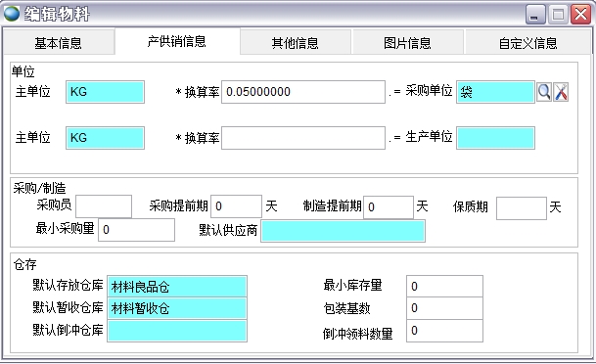This screenshot has height=364, width=596.
Task: Switch to the 基本信息 tab
Action: click(x=58, y=42)
